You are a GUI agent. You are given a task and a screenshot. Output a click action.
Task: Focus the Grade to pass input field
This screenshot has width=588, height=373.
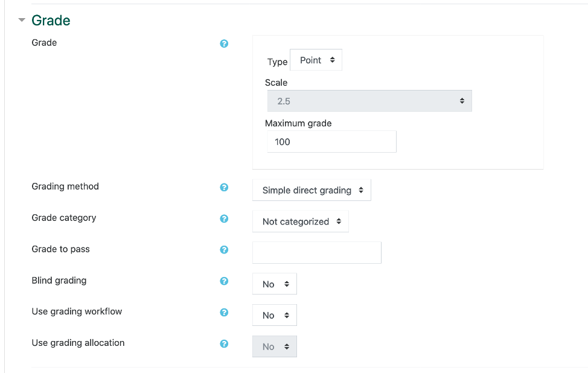coord(316,252)
